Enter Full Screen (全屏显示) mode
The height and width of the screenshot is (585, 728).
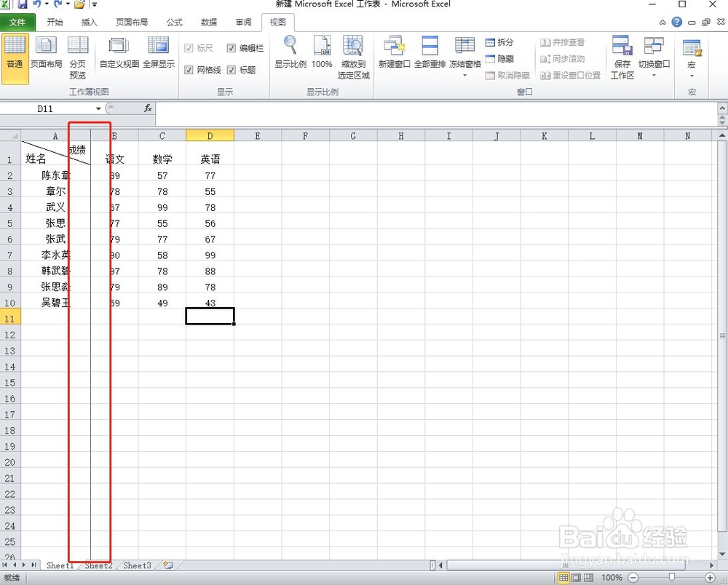159,53
